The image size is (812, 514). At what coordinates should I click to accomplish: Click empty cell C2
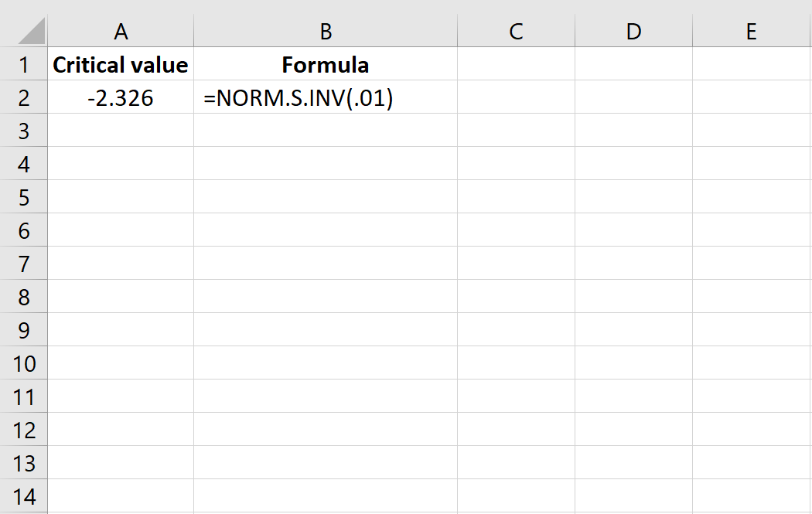[x=516, y=98]
